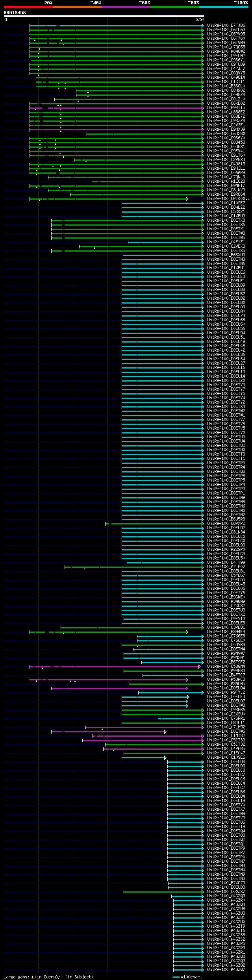Open hit UniRef100_Q6GX80
Image resolution: width=252 pixels, height=980 pixels.
[x=226, y=134]
